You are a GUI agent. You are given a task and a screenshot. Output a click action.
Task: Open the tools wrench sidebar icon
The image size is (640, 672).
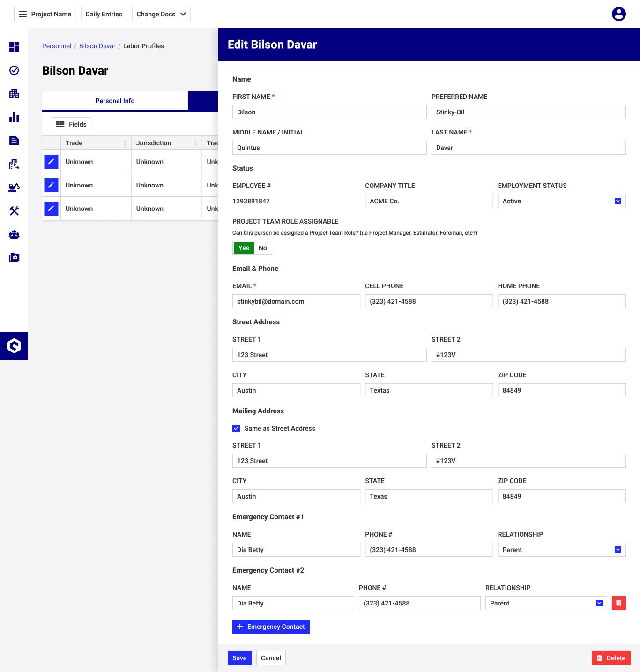[14, 211]
